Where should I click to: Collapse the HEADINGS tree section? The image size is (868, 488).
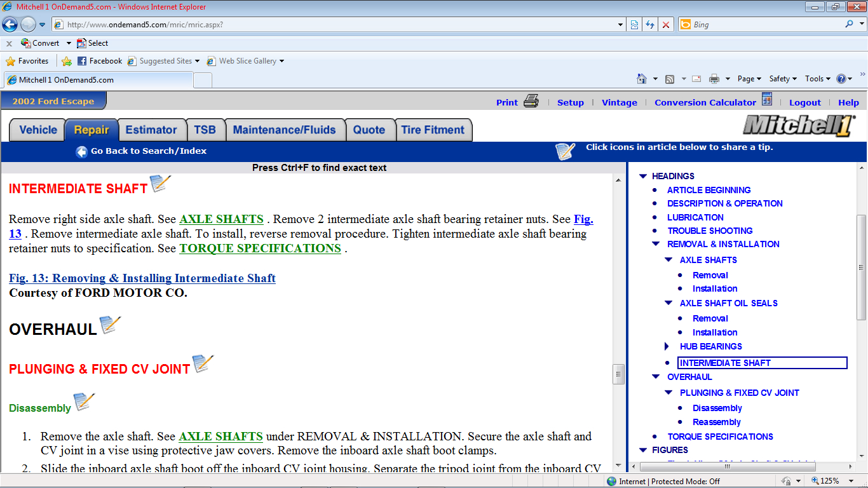pos(643,176)
